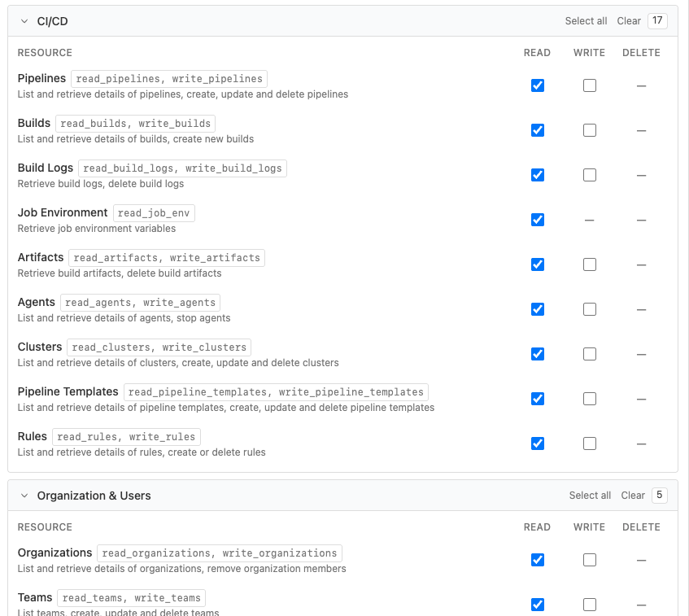Uncheck Read permission for Clusters
Screen dimensions: 689x616
[x=538, y=354]
